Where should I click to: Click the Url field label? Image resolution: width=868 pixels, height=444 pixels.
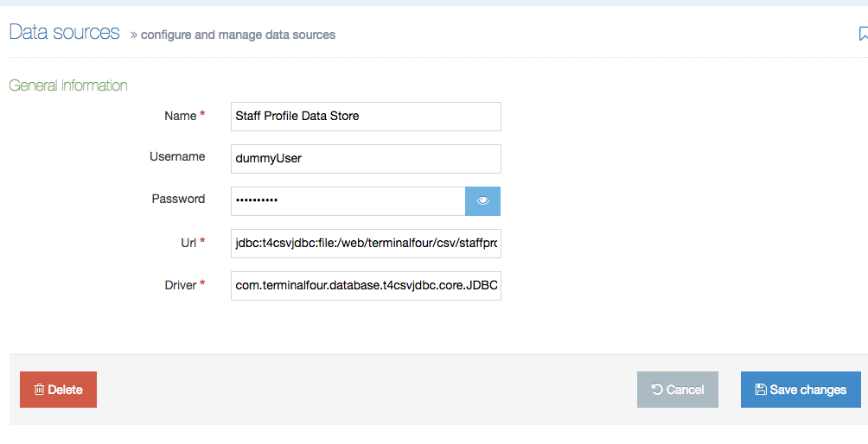(188, 242)
